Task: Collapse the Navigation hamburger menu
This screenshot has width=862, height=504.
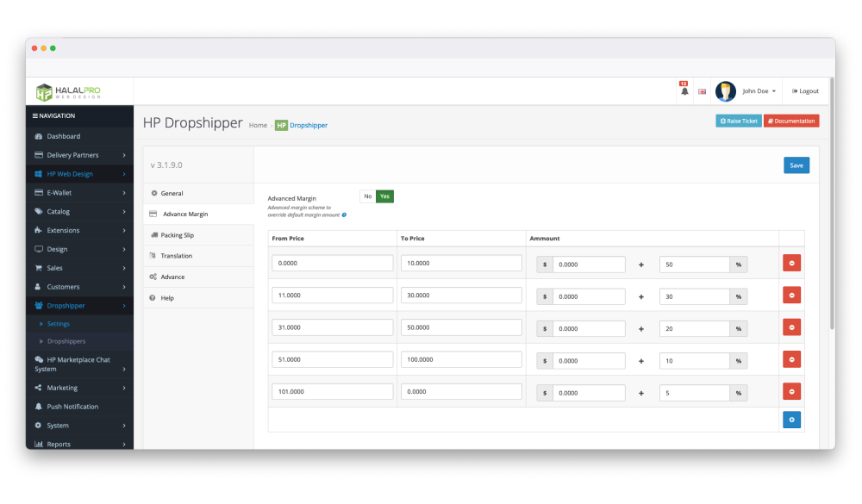Action: pos(35,115)
